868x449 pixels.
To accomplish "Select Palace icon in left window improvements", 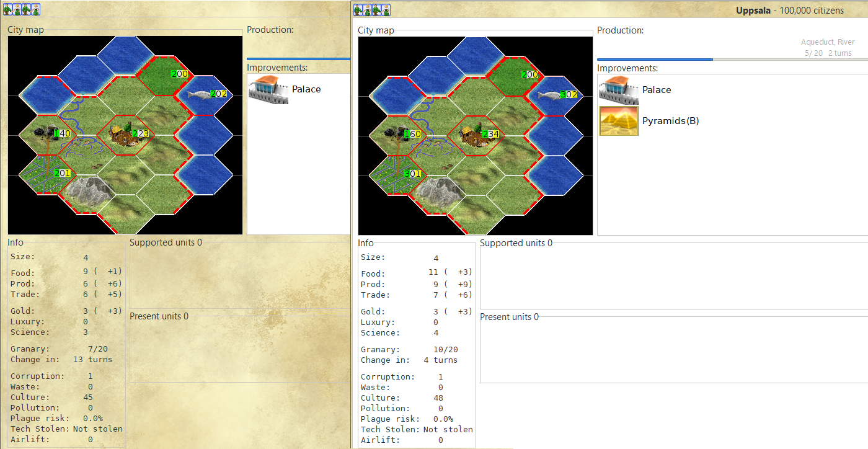I will point(268,89).
